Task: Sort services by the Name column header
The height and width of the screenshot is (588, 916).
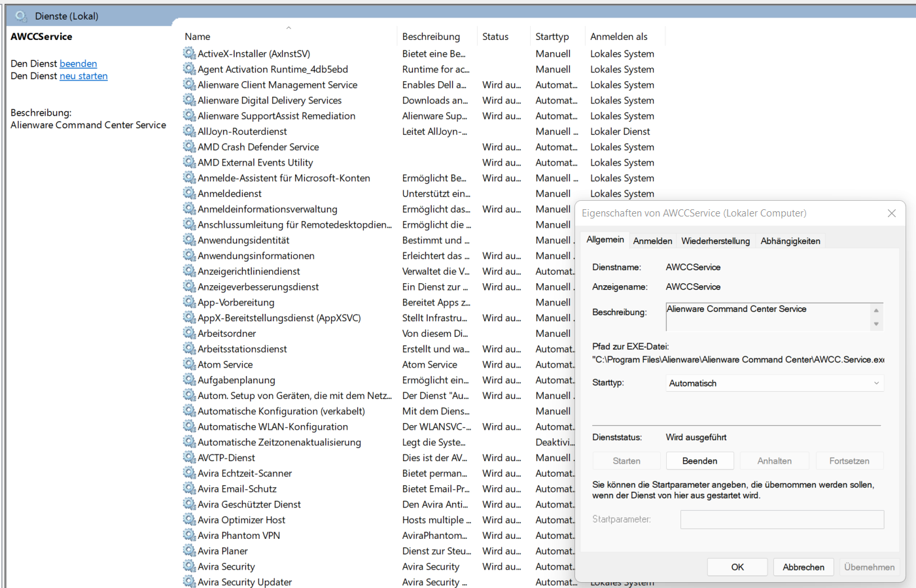Action: 288,37
